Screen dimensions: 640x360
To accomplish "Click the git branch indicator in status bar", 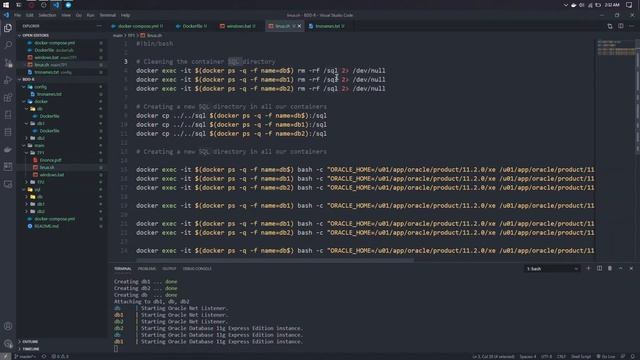I will (24, 356).
